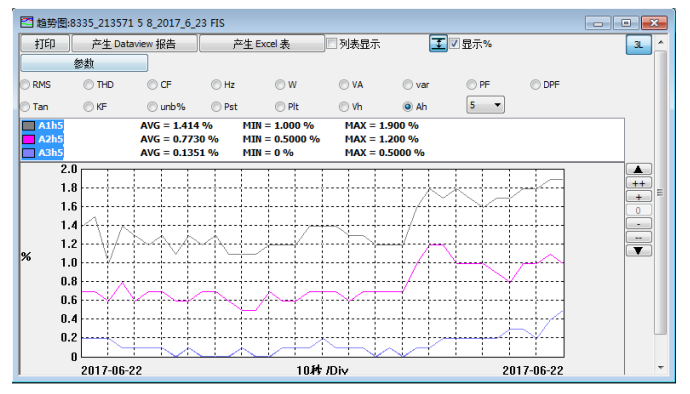The image size is (690, 394).
Task: Open the 参数 parameters button
Action: coord(84,63)
